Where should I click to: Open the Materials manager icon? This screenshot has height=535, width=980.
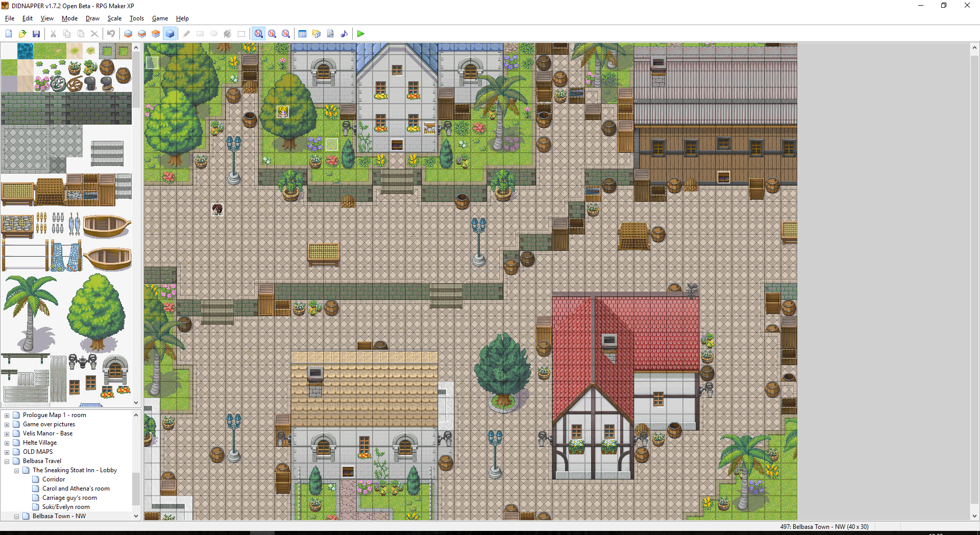click(316, 34)
